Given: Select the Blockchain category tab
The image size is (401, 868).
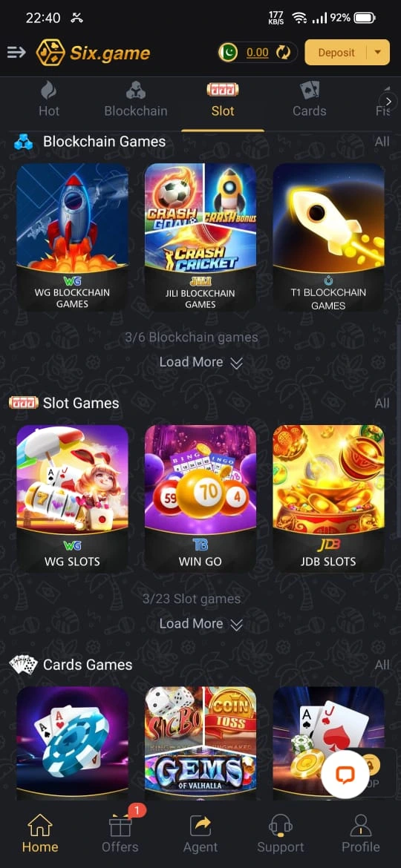Looking at the screenshot, I should (x=136, y=99).
